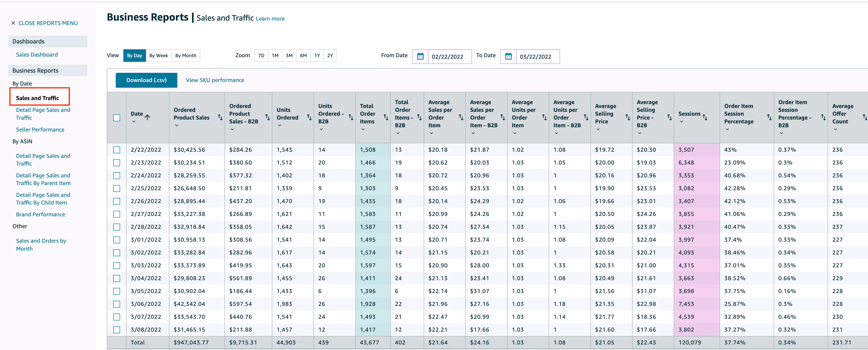Click sort arrows on Total Order Items column
Screen dimensions: 868x350
(386, 117)
